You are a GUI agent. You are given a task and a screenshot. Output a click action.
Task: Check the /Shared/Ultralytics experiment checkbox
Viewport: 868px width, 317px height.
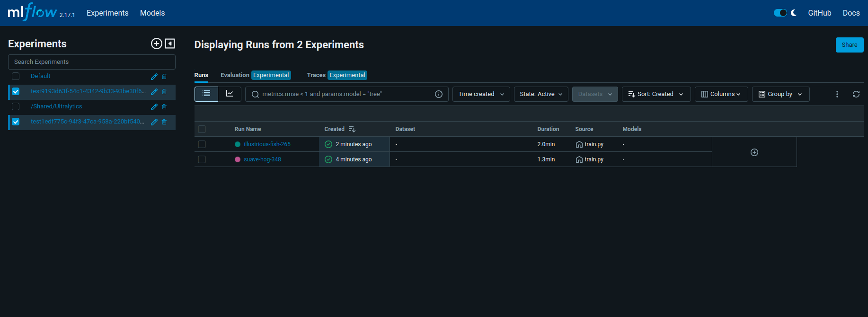16,106
